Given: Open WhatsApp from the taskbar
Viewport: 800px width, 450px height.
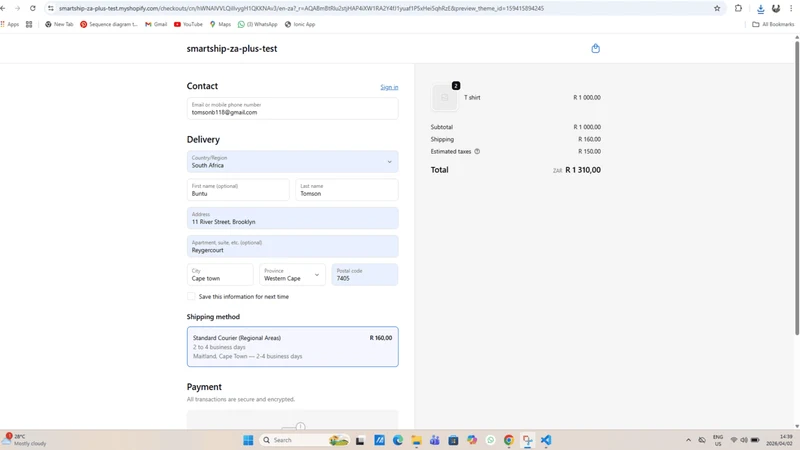Looking at the screenshot, I should click(490, 440).
